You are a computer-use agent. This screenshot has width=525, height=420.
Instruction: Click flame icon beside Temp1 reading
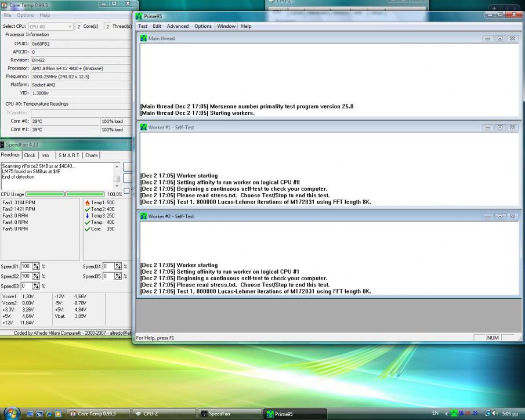(x=88, y=202)
